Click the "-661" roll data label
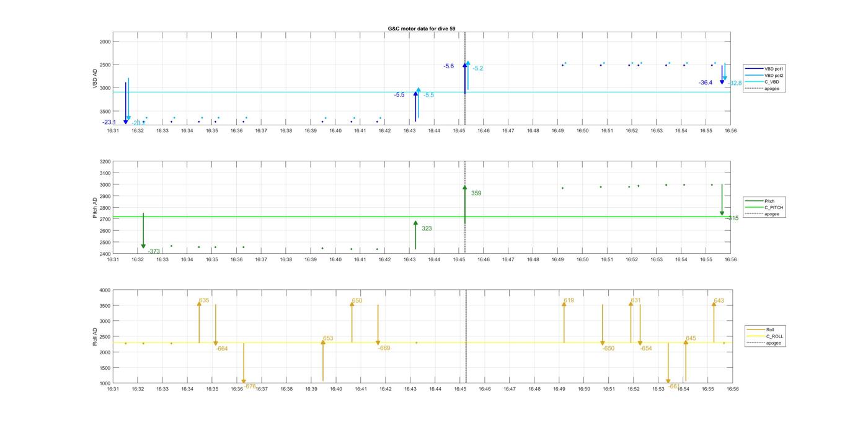Image resolution: width=868 pixels, height=430 pixels. pos(675,386)
